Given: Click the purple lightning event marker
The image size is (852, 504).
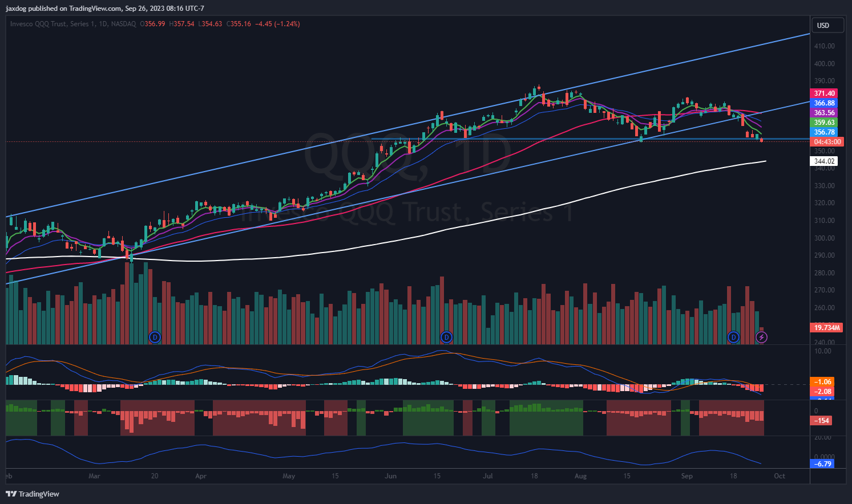Looking at the screenshot, I should [761, 337].
